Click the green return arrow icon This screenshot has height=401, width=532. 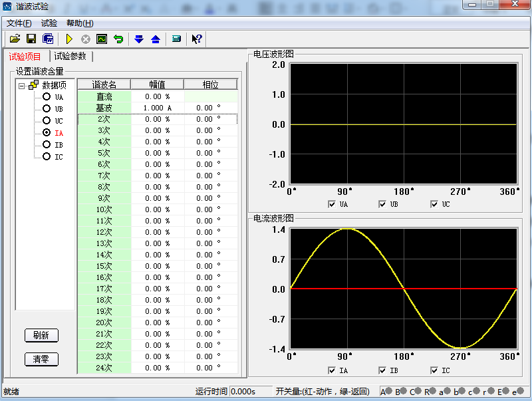pyautogui.click(x=118, y=39)
